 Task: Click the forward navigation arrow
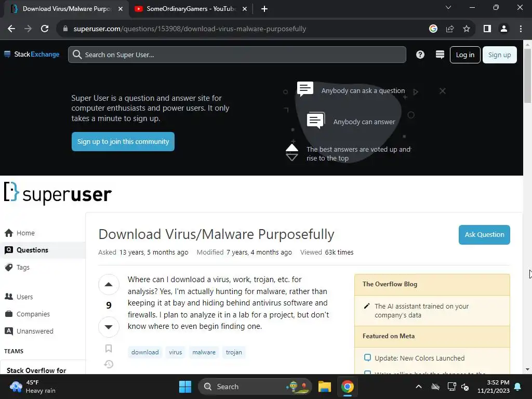click(28, 29)
